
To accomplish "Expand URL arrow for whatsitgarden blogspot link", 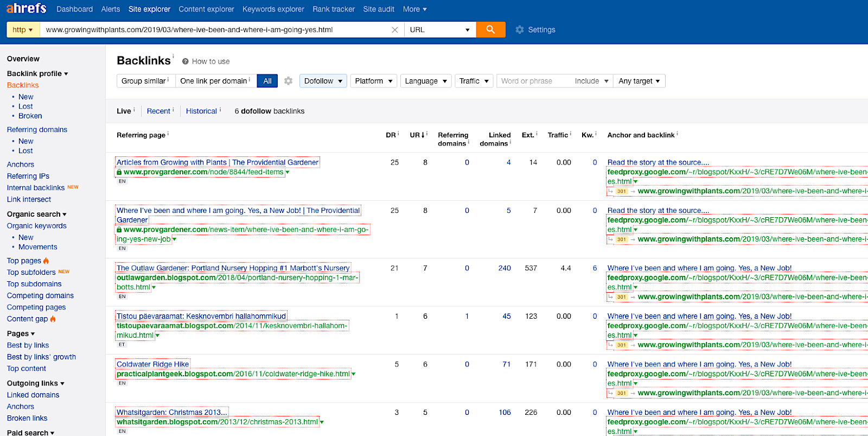I will pyautogui.click(x=321, y=422).
